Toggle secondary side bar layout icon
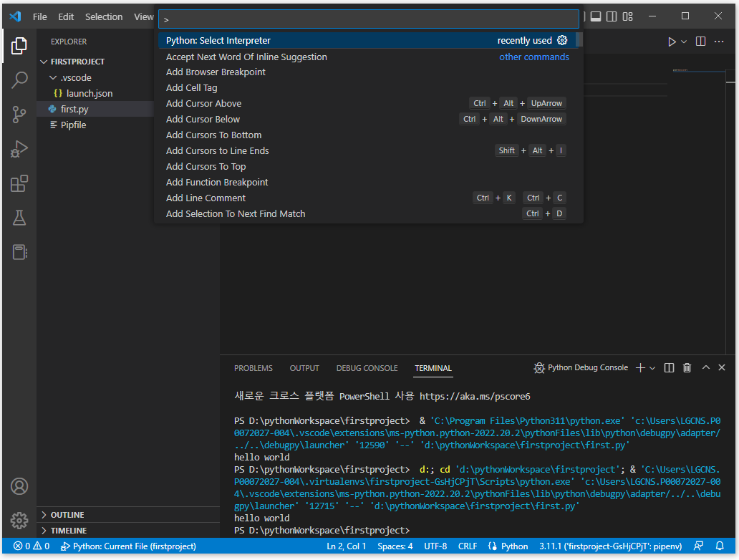Screen dimensions: 739x560 (x=612, y=16)
